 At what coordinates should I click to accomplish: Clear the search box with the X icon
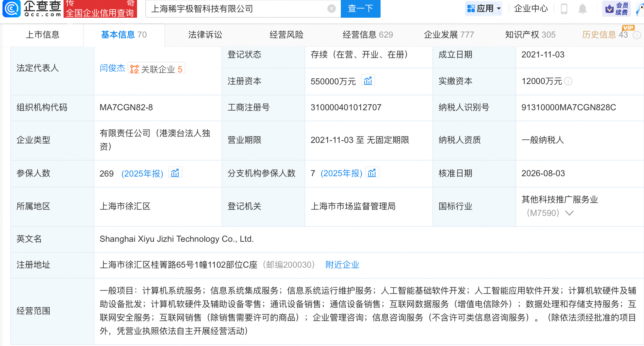coord(332,9)
